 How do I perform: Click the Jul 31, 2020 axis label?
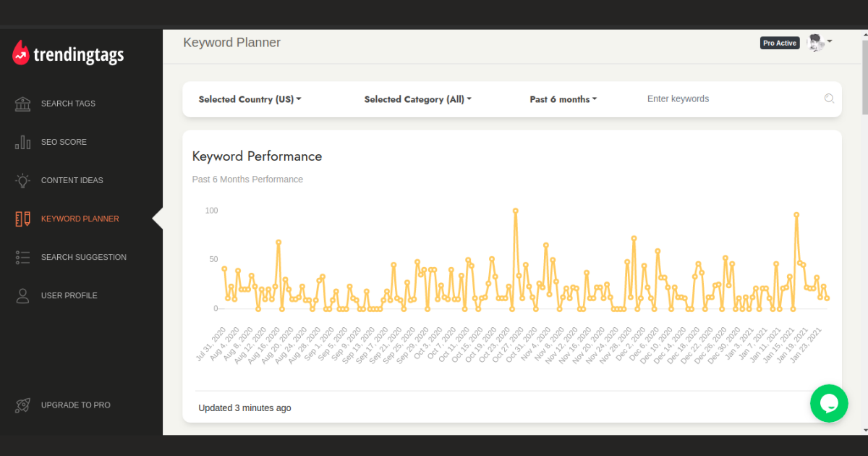pos(212,343)
